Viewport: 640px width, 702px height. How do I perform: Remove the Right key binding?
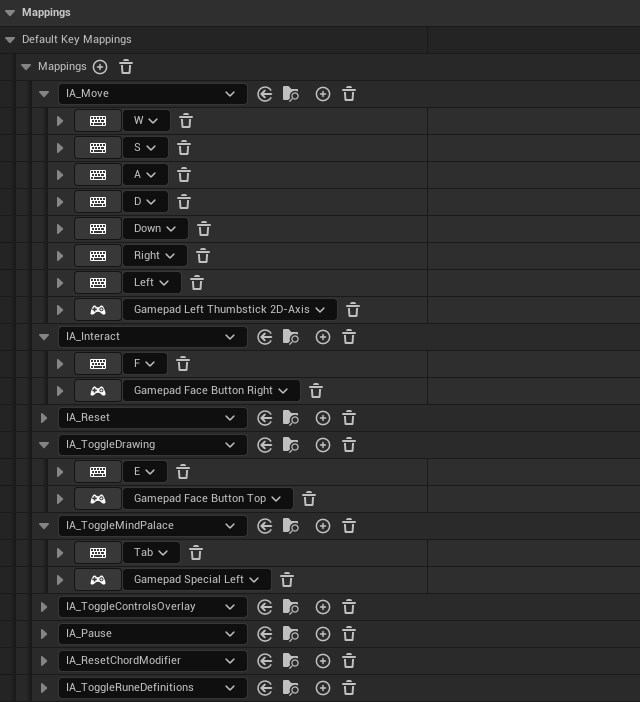tap(203, 256)
